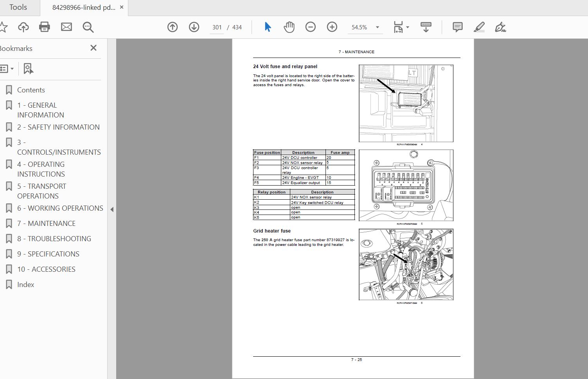Choose the selection arrow tool

(x=268, y=27)
